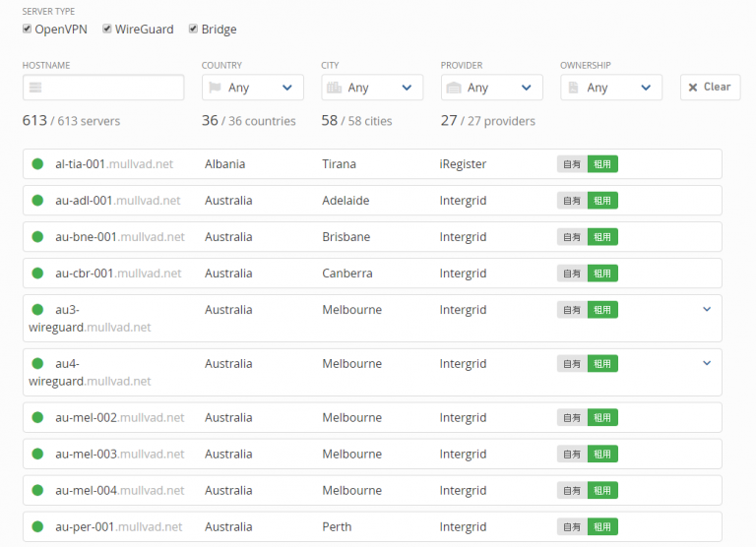756x547 pixels.
Task: Click the green status dot for al-tia-001
Action: tap(37, 164)
